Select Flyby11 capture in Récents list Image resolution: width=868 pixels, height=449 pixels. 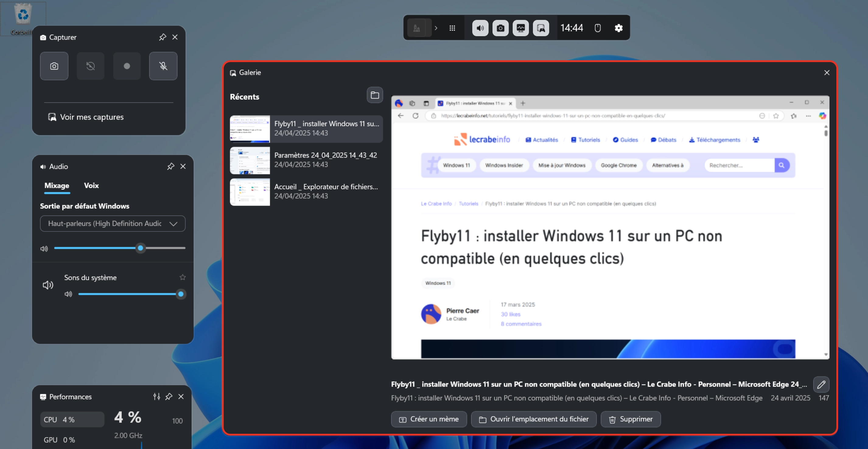pos(306,129)
